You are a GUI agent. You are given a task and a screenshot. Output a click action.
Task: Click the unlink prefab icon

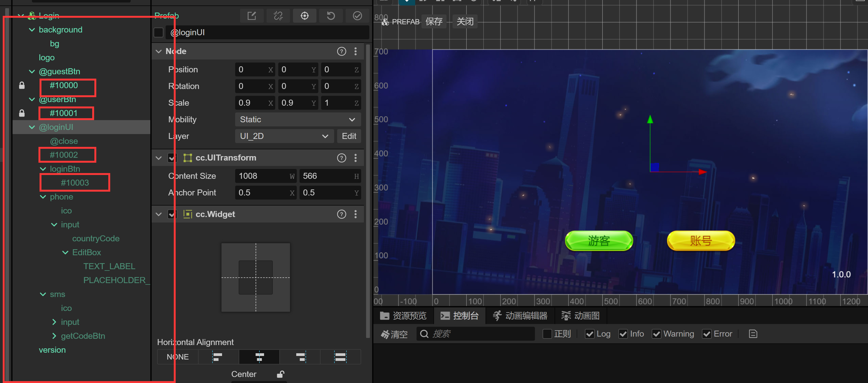click(278, 16)
